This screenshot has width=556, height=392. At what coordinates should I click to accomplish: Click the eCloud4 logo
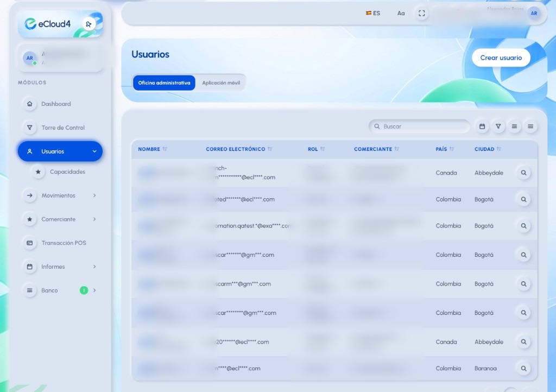pyautogui.click(x=48, y=24)
